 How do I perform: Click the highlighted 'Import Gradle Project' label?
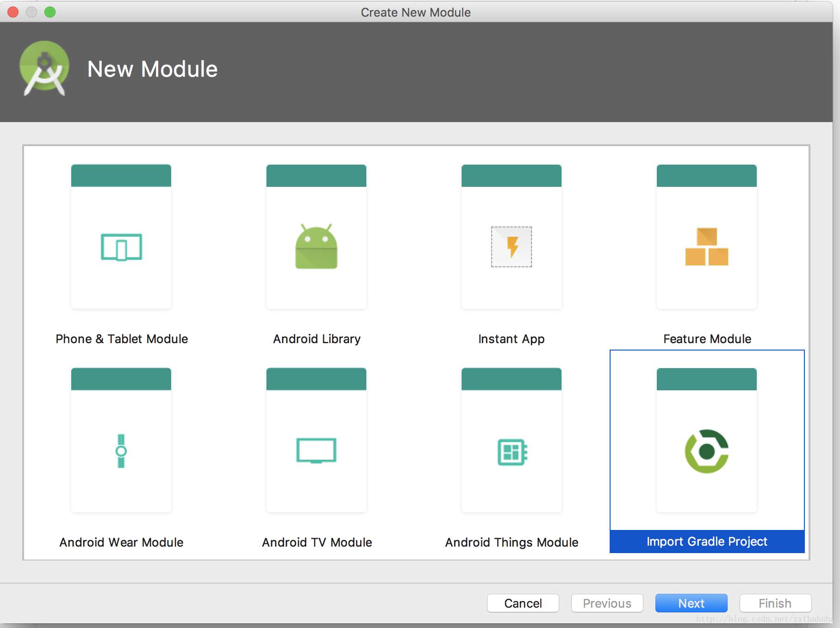[x=707, y=542]
